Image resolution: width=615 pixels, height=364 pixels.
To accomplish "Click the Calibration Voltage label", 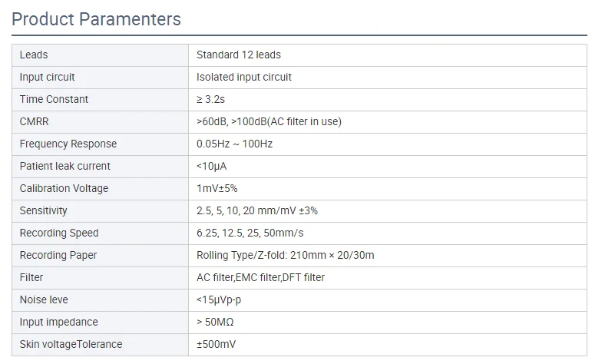I will point(64,188).
